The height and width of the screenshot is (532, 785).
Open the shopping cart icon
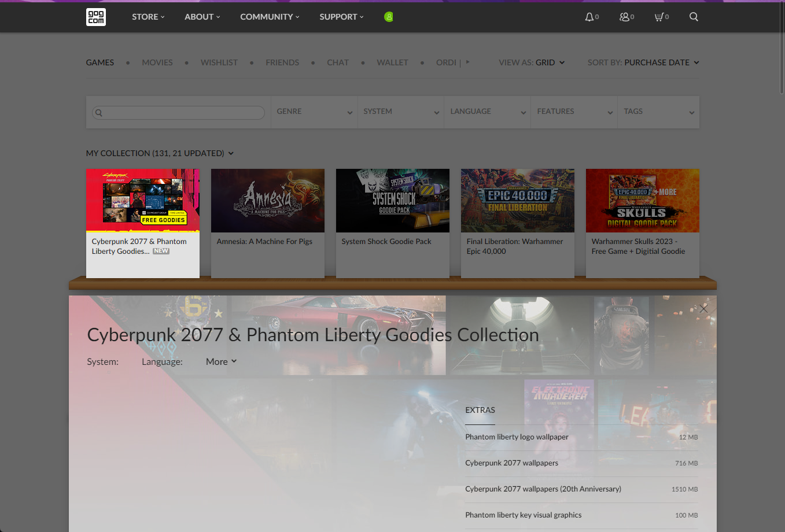[659, 17]
